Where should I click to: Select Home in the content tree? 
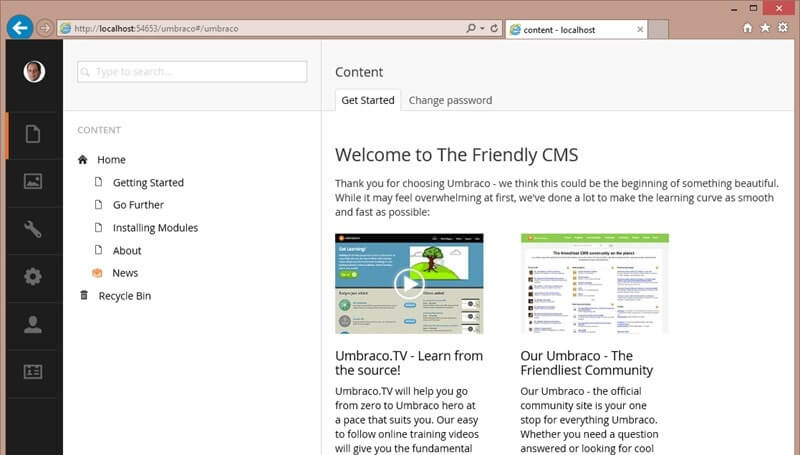pos(111,160)
